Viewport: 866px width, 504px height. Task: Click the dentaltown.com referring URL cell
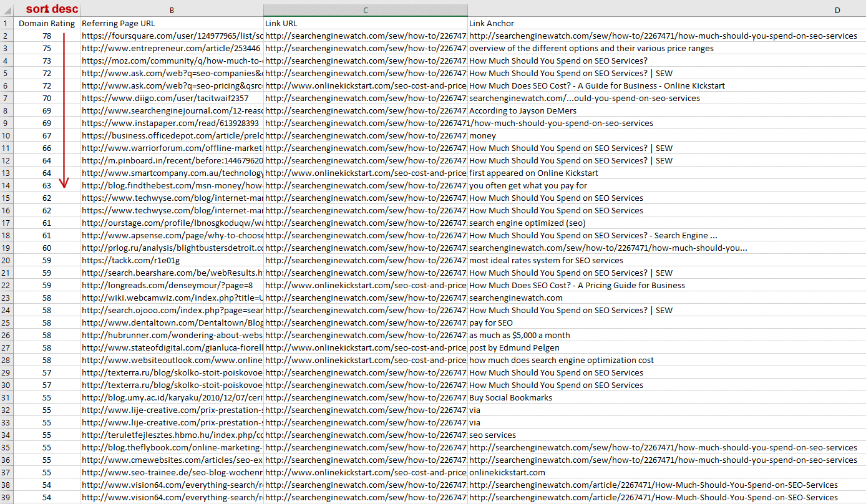coord(172,322)
